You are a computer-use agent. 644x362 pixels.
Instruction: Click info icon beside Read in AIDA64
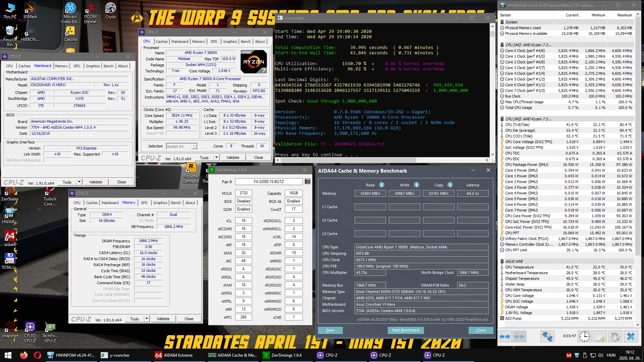click(382, 185)
